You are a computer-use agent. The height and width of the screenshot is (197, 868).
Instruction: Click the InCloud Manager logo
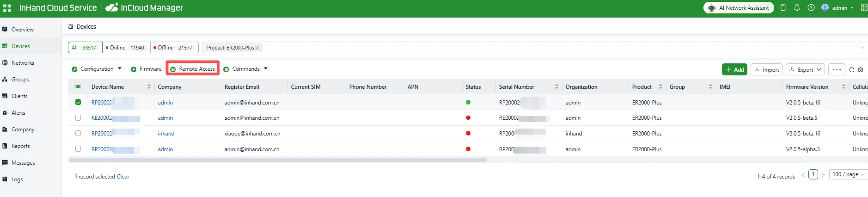pyautogui.click(x=144, y=7)
